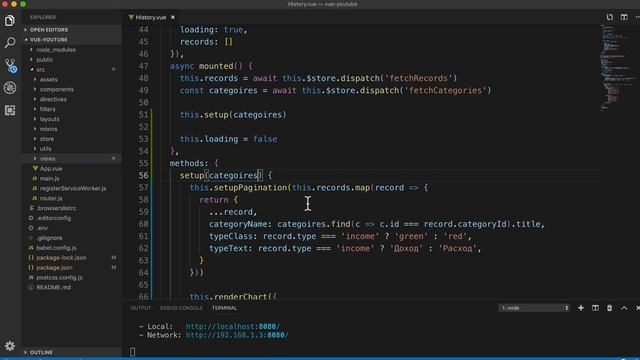Click 'setupPagination' on line 57
Image resolution: width=640 pixels, height=360 pixels.
(251, 188)
